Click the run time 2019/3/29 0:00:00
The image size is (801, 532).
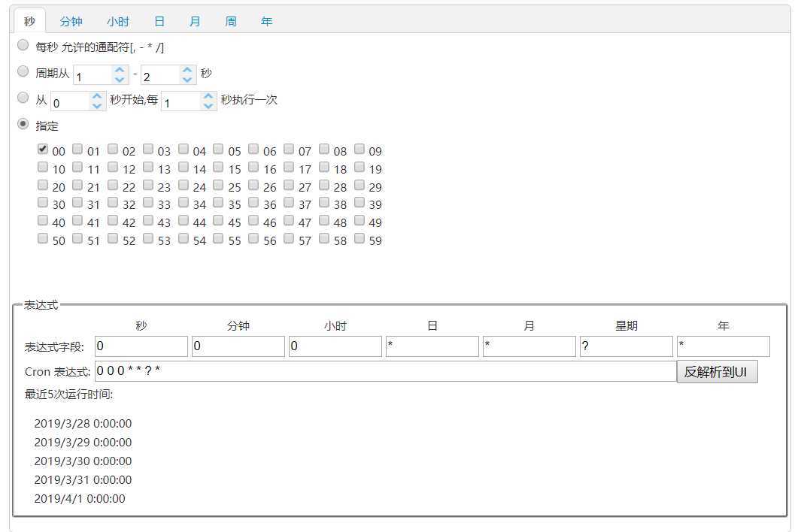coord(83,443)
